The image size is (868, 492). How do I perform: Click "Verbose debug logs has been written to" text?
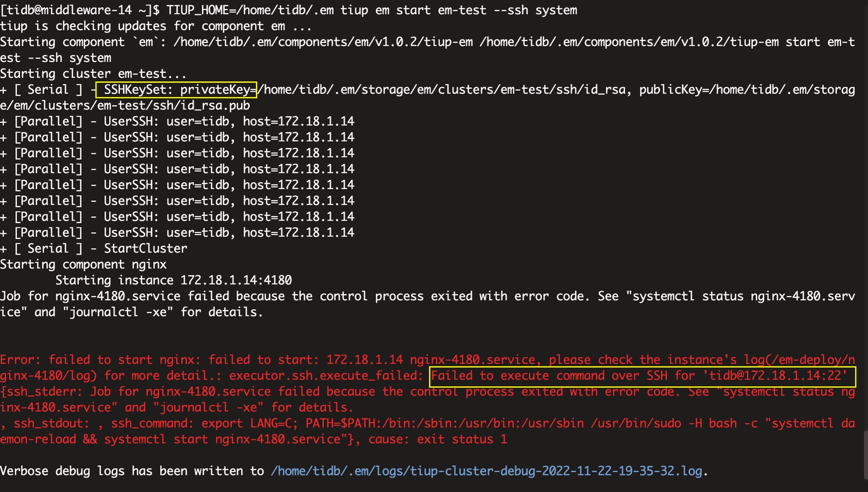coord(132,471)
